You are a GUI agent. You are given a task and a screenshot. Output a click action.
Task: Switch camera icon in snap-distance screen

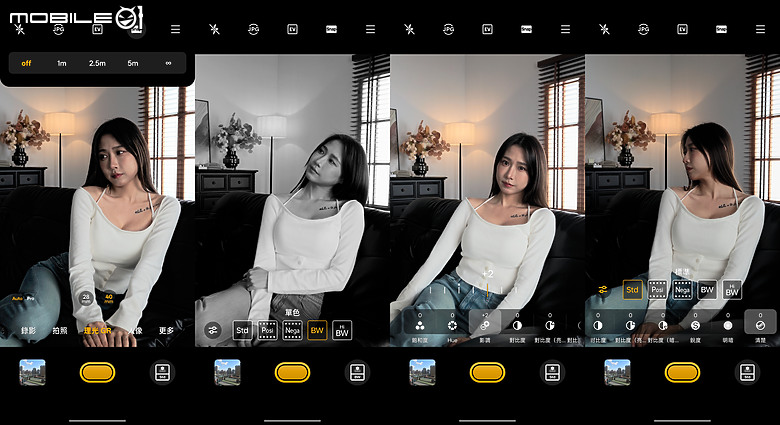coord(162,372)
